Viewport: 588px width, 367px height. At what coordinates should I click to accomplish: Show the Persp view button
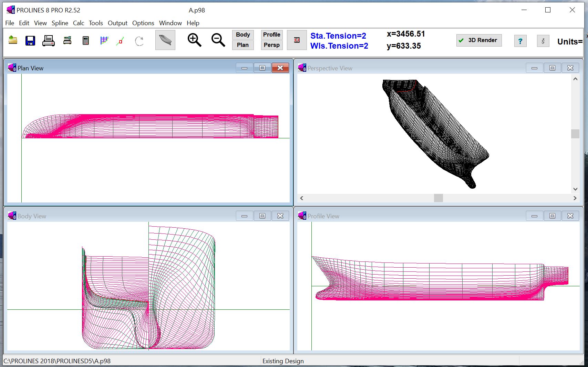(x=271, y=45)
